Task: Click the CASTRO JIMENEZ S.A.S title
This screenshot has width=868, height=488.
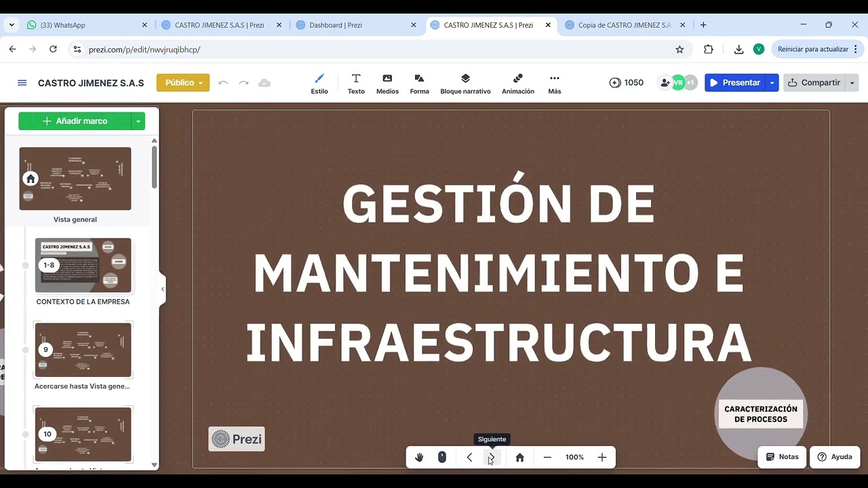Action: (91, 83)
